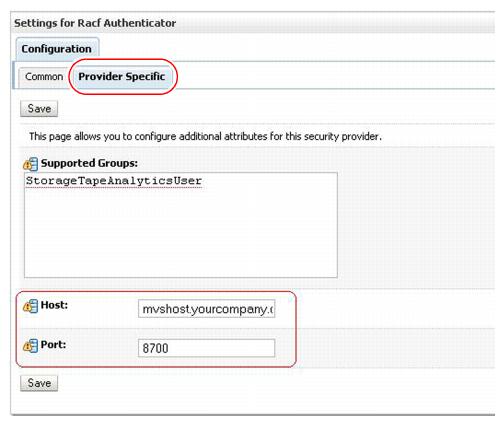This screenshot has width=503, height=424.
Task: Click the page description sentence
Action: pyautogui.click(x=205, y=137)
